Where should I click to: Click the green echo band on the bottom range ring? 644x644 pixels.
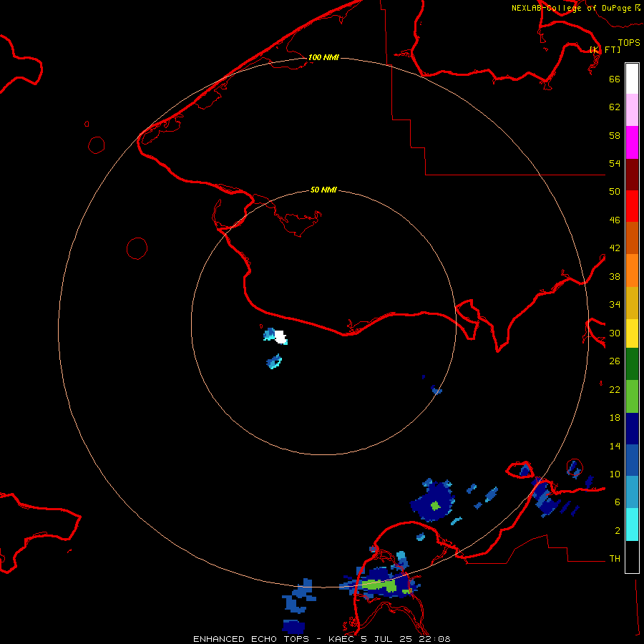(379, 585)
